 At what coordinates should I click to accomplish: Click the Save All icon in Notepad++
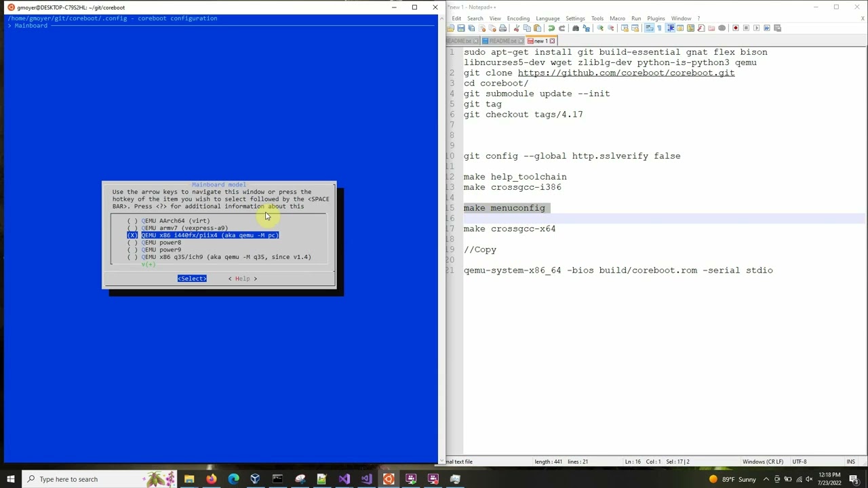tap(471, 28)
